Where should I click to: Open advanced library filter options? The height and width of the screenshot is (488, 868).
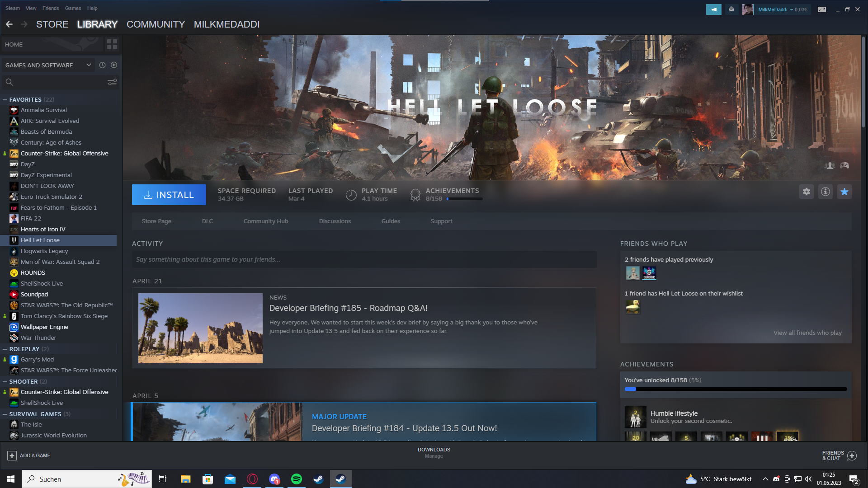pyautogui.click(x=112, y=82)
